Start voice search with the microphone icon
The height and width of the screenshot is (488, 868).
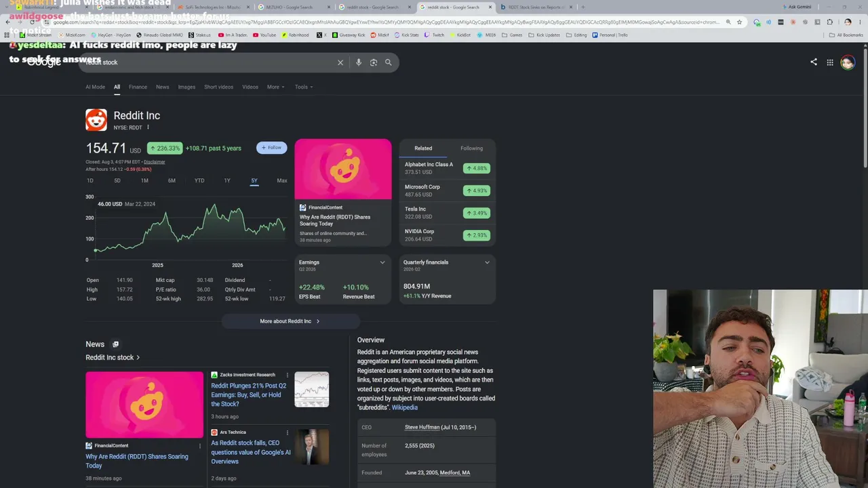tap(359, 62)
